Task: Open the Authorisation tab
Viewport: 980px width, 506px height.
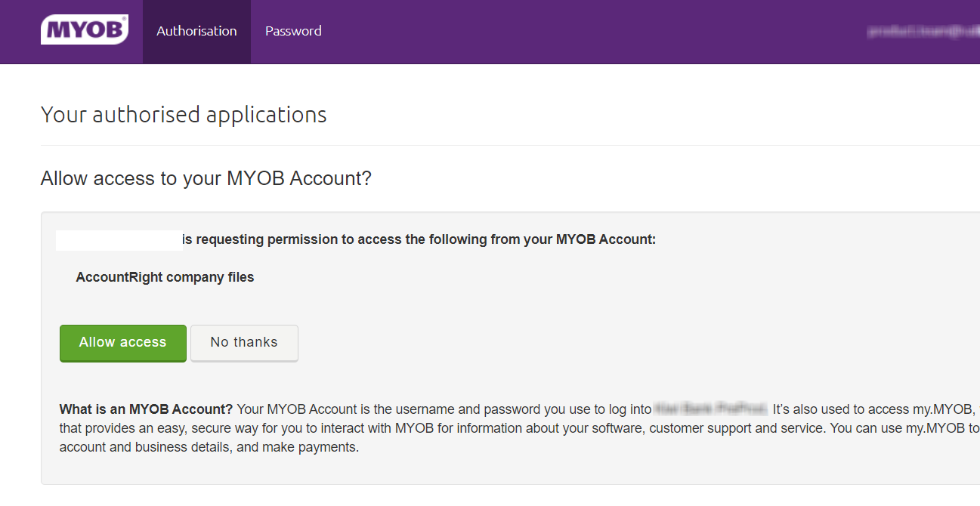Action: pyautogui.click(x=196, y=32)
